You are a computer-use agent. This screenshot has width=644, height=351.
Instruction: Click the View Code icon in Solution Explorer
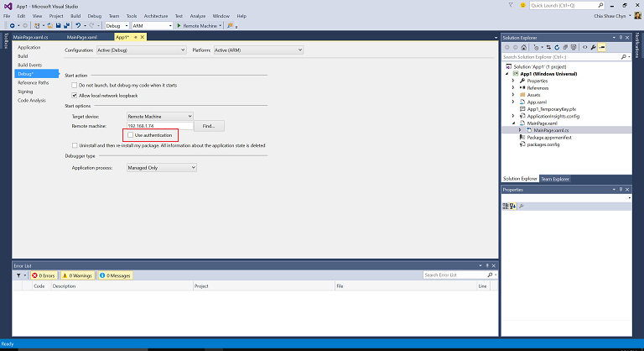tap(584, 47)
